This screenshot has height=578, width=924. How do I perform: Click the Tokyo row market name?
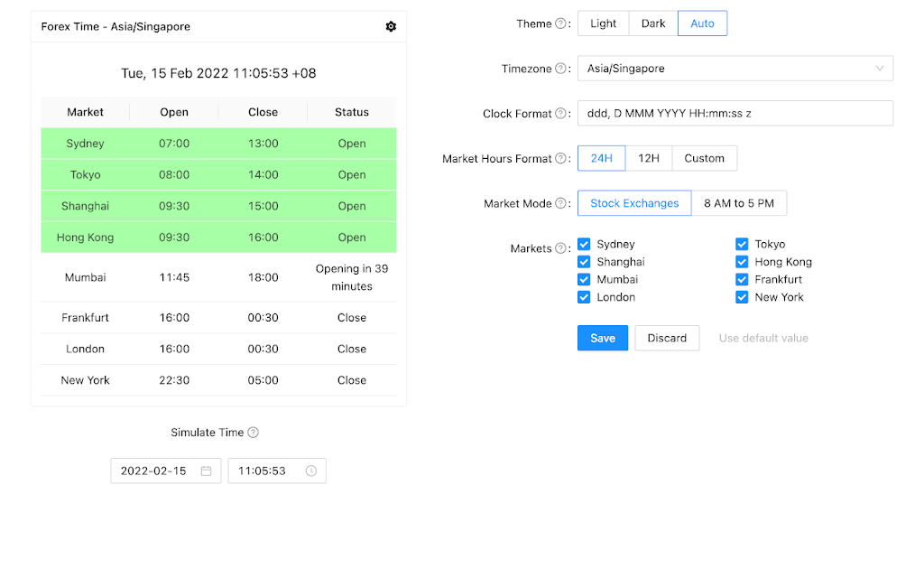tap(85, 174)
